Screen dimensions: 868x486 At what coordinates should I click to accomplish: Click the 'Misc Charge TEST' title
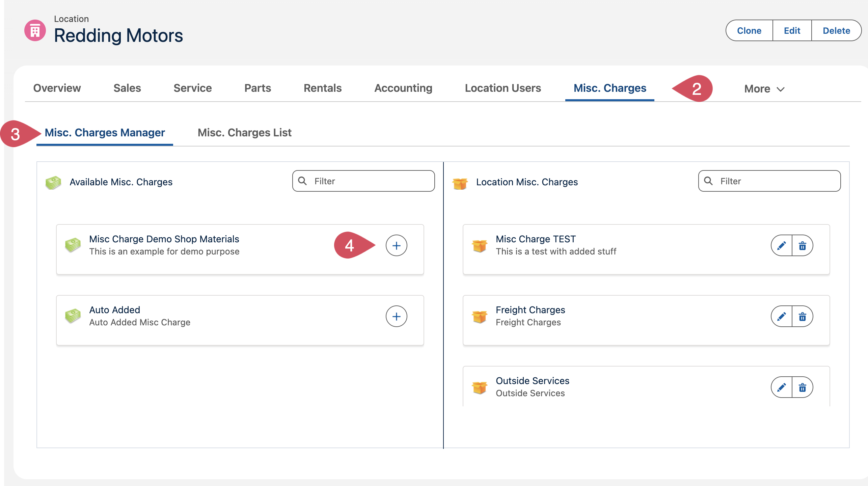pos(536,239)
